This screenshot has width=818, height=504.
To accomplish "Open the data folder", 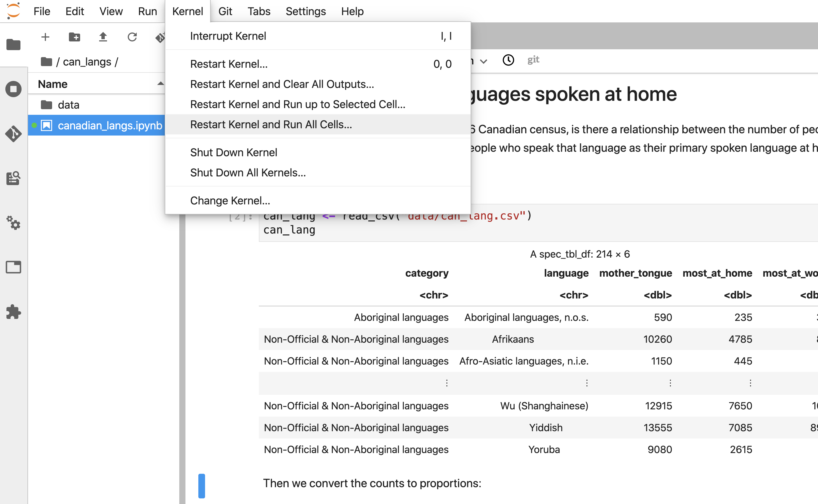I will point(68,105).
